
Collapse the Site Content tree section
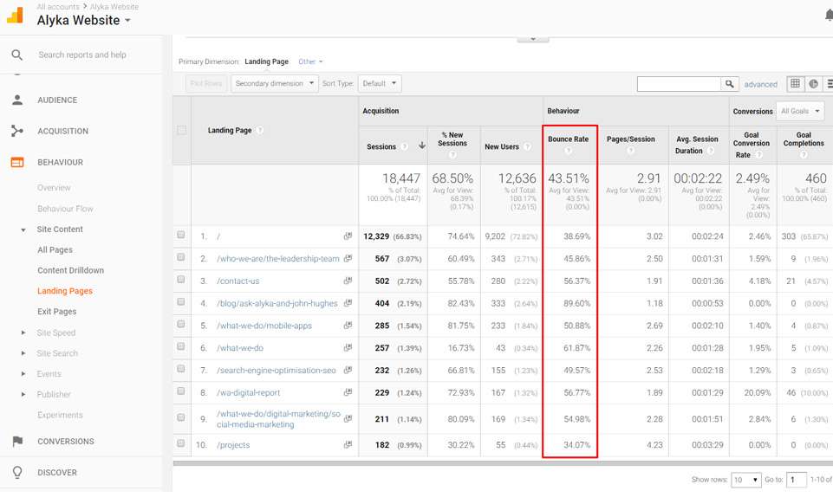tap(23, 229)
